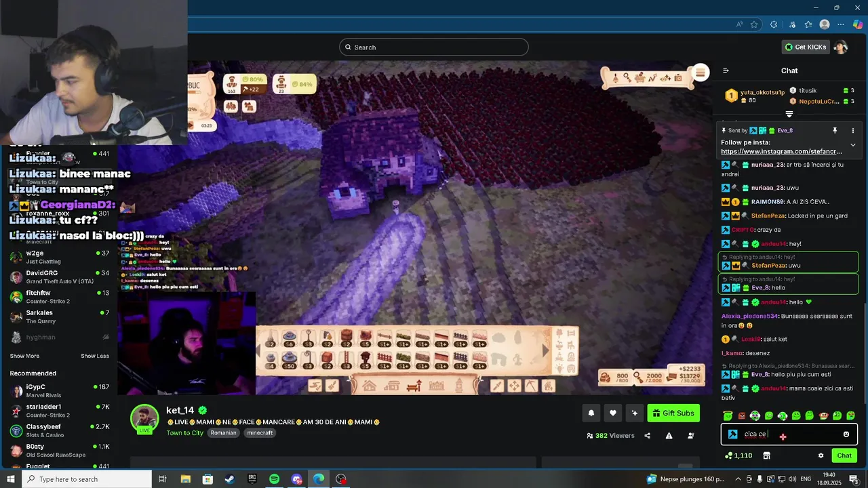This screenshot has height=488, width=868.
Task: Open recommended channel iGypC
Action: pyautogui.click(x=60, y=390)
